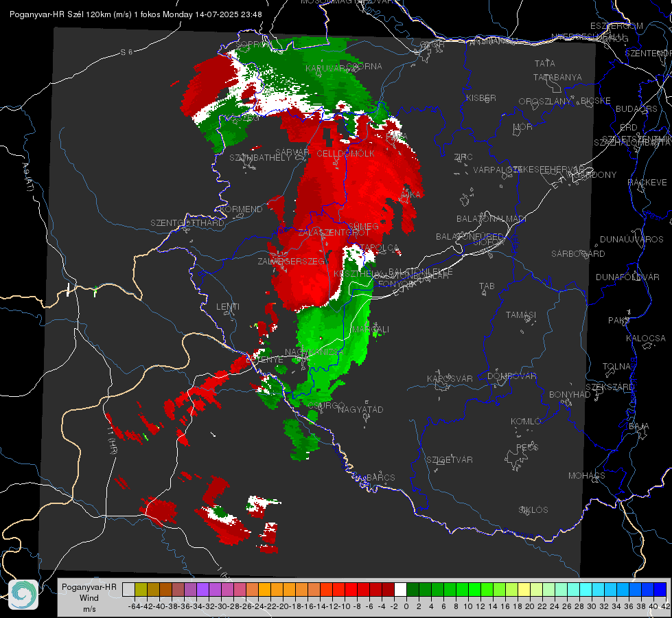672x618 pixels.
Task: Click the SÁRVÁR town label
Action: click(292, 152)
